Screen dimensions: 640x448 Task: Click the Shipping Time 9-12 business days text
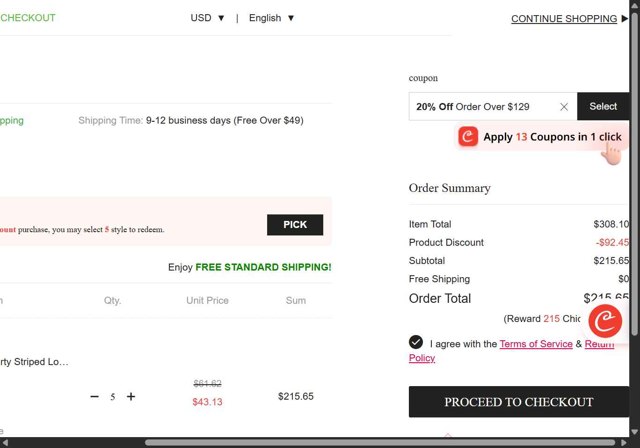click(191, 120)
